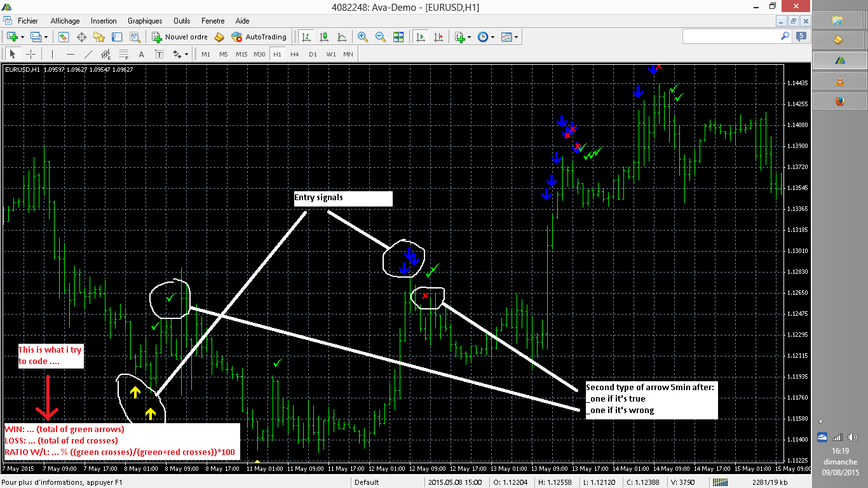Select the M1 timeframe
This screenshot has width=868, height=488.
click(206, 54)
